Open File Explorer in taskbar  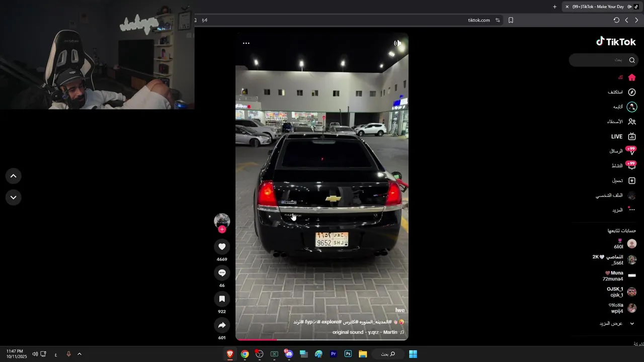tap(363, 354)
